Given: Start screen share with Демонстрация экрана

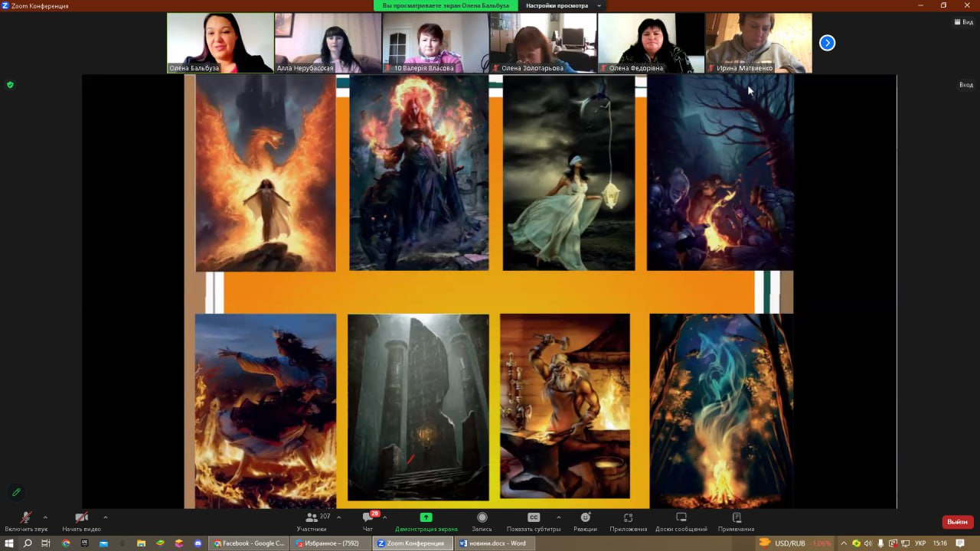Looking at the screenshot, I should point(426,522).
